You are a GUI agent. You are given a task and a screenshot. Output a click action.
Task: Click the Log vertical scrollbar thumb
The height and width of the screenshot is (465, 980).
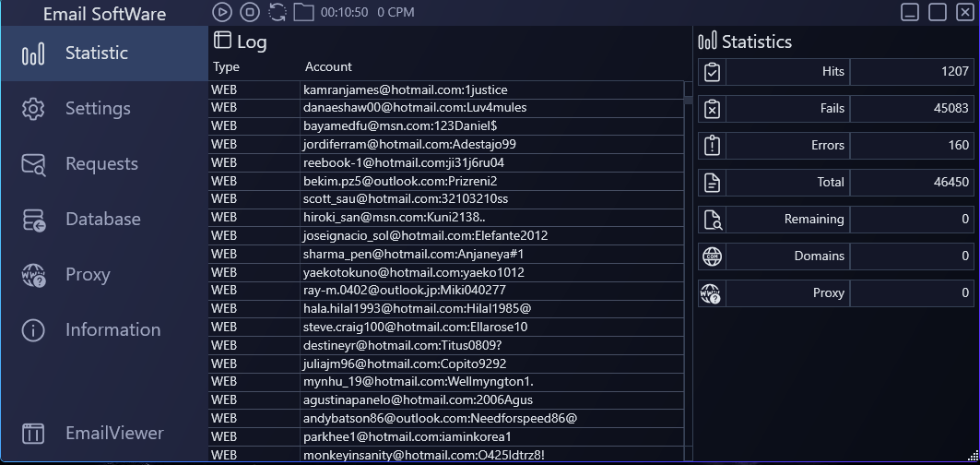[688, 100]
